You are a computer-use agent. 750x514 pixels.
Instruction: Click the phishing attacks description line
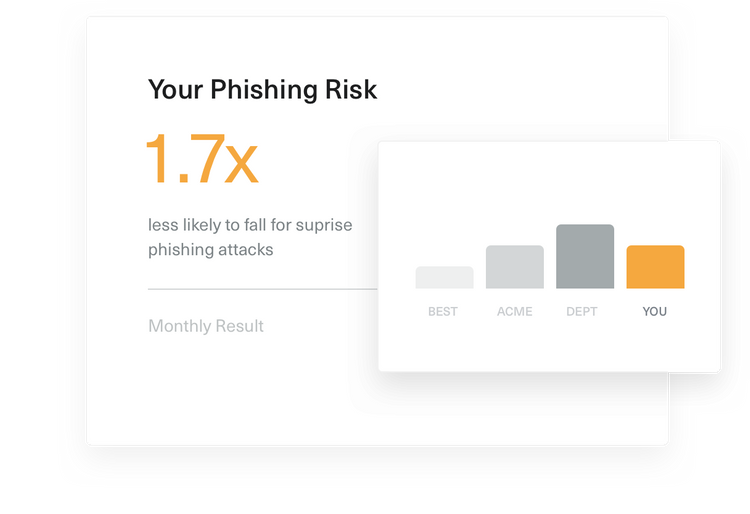210,250
